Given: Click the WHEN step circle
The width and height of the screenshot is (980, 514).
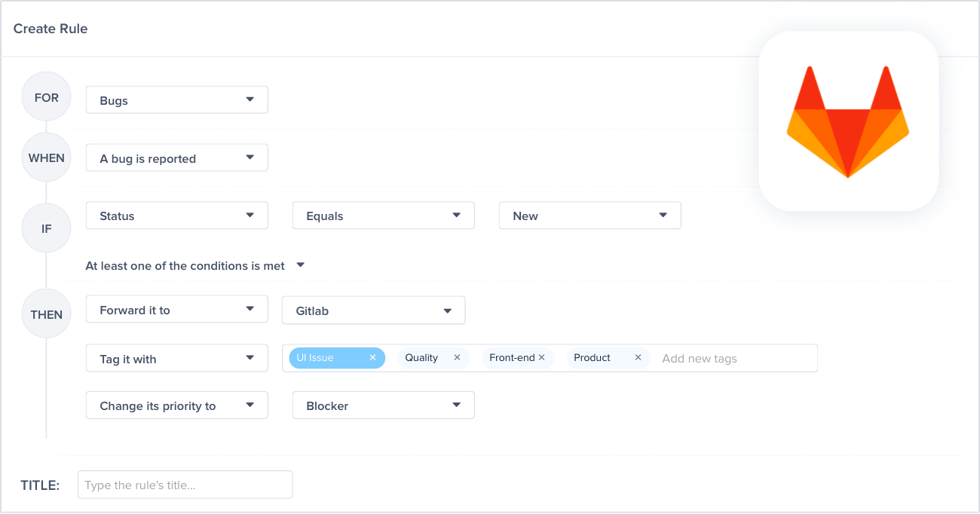Looking at the screenshot, I should coord(47,158).
